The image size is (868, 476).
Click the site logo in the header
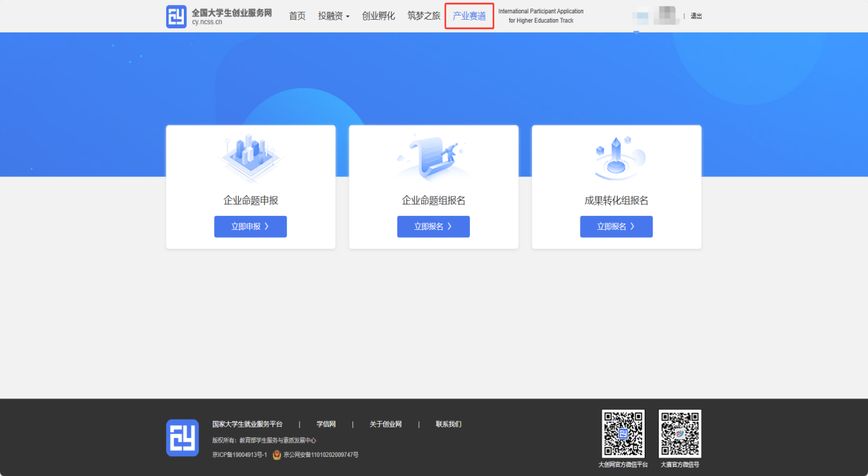(176, 16)
